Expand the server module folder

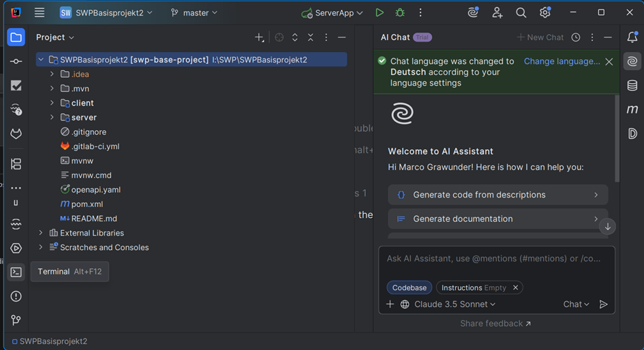point(52,117)
